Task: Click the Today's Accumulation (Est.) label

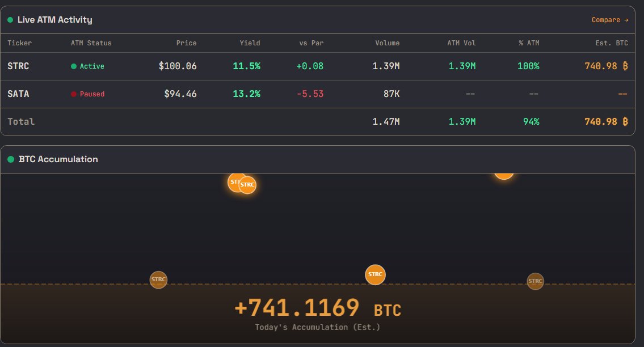Action: coord(318,327)
